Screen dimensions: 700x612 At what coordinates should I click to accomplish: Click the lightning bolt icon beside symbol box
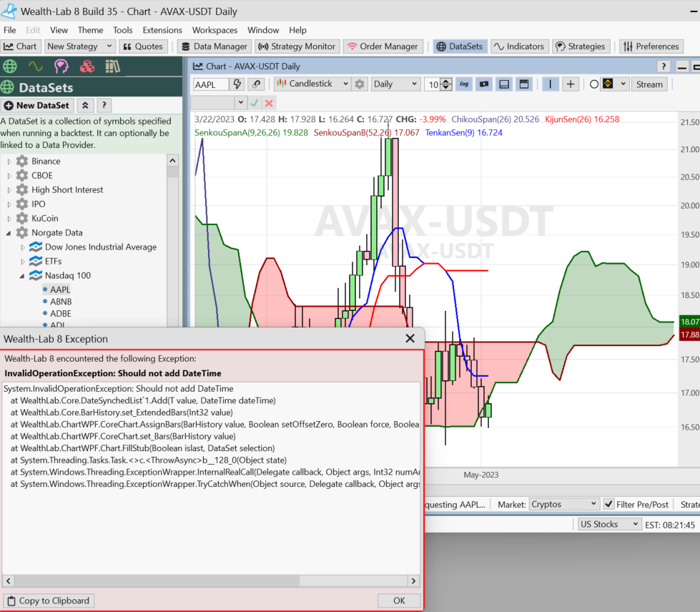[238, 84]
